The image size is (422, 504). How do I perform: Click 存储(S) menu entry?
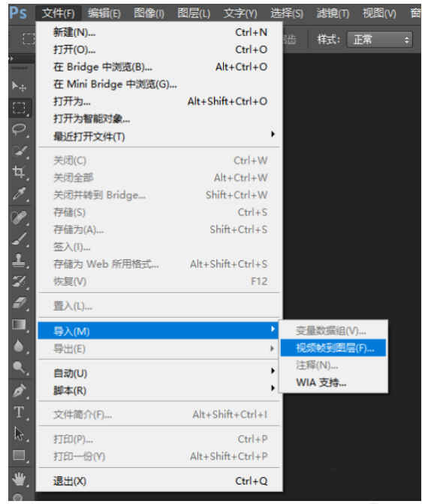coord(158,212)
